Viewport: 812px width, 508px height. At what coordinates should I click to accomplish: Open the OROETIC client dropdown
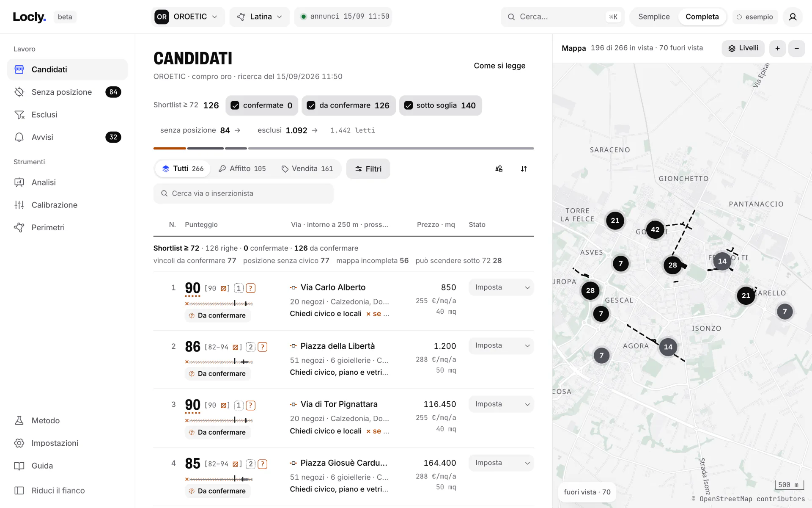[x=188, y=17]
